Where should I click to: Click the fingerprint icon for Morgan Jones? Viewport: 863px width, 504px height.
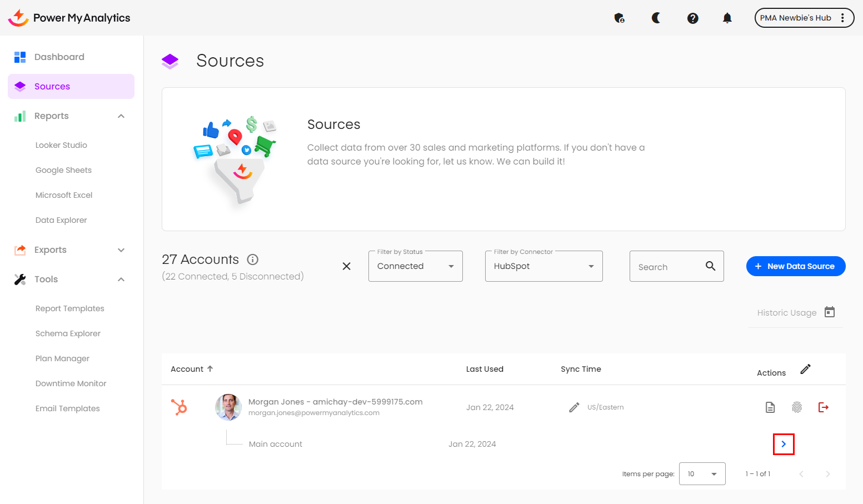[796, 407]
